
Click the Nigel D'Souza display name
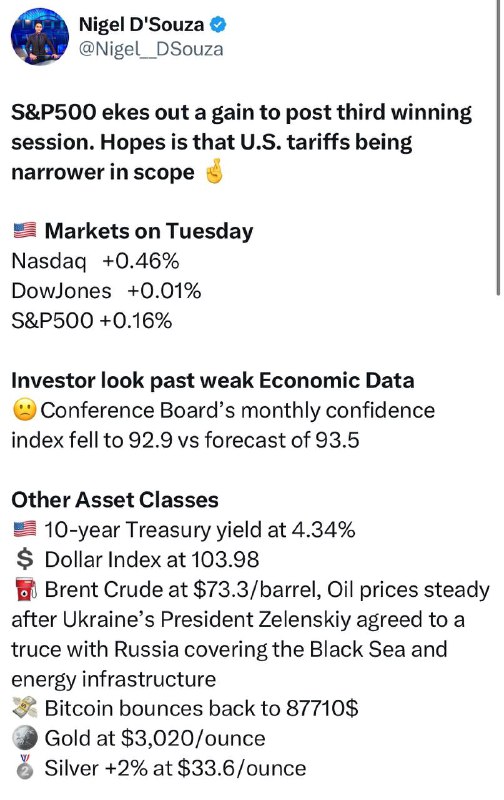pyautogui.click(x=141, y=24)
